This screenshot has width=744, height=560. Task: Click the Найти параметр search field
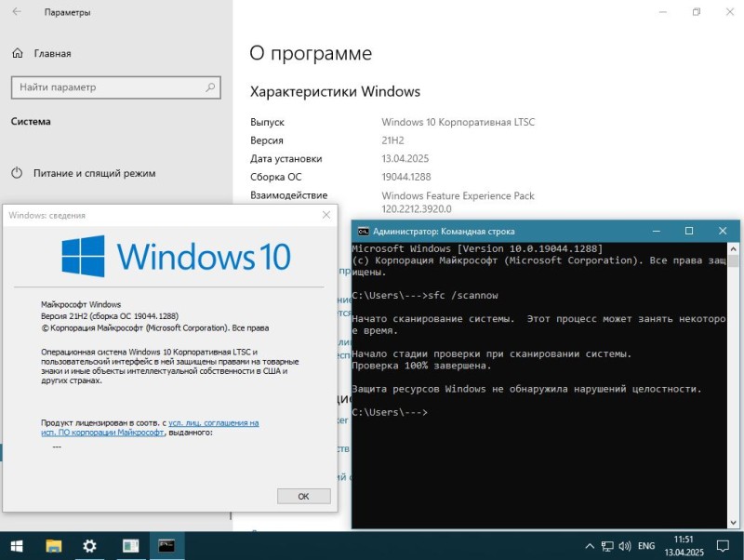(115, 87)
